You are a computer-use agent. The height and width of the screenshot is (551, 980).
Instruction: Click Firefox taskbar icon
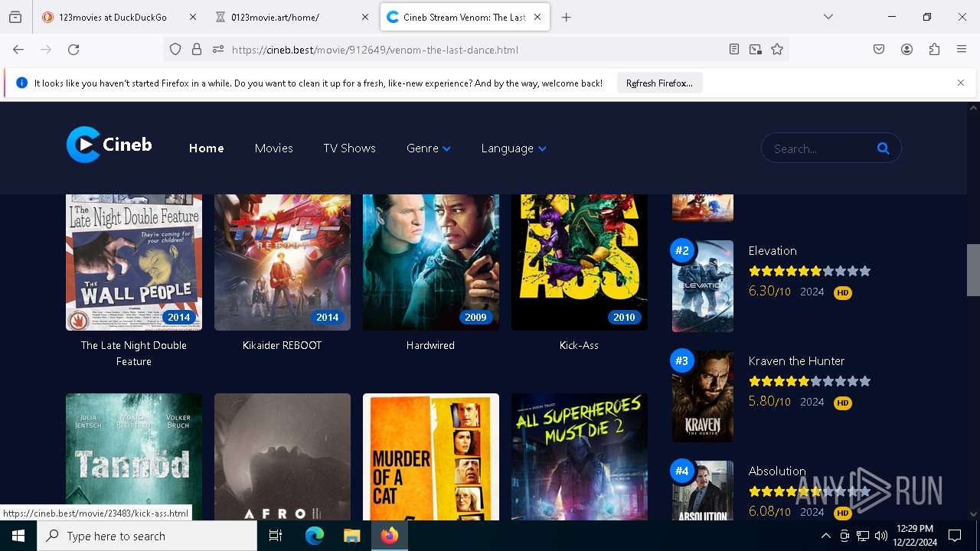coord(389,536)
